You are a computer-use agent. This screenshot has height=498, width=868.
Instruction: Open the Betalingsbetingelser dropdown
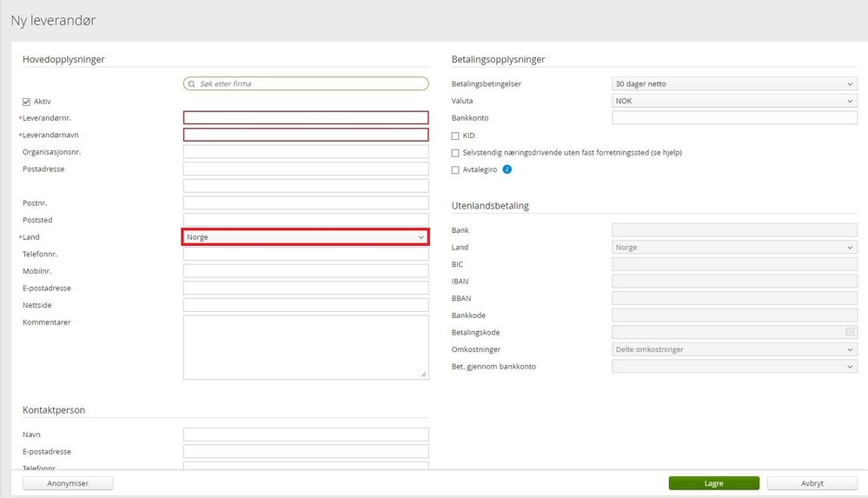pyautogui.click(x=734, y=84)
